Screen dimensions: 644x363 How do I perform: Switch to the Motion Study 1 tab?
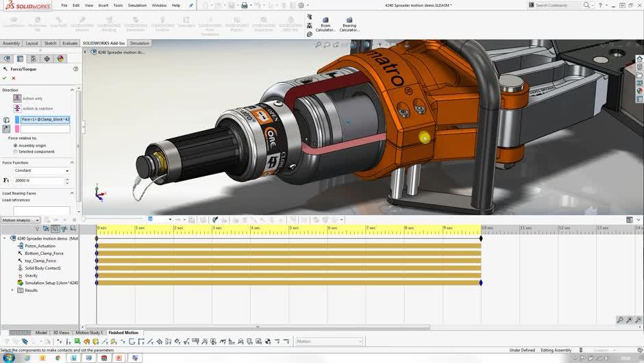89,333
